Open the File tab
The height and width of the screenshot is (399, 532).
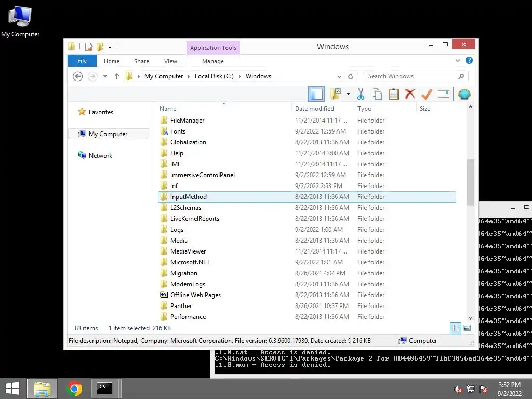tap(82, 61)
